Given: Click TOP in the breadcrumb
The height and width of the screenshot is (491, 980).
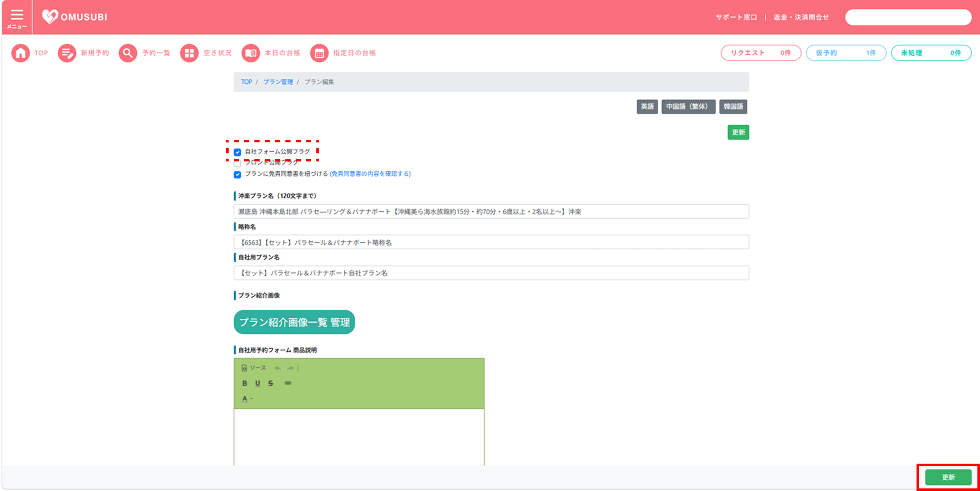Looking at the screenshot, I should tap(247, 82).
